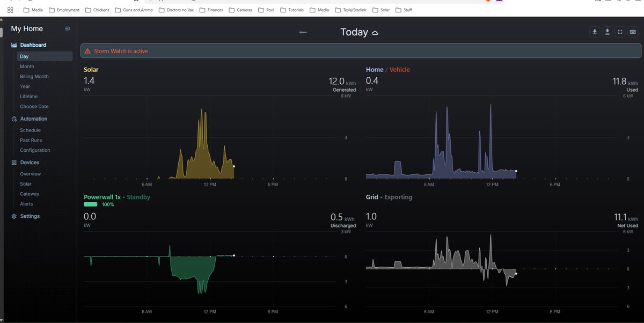Screen dimensions: 644x323
Task: Click the Grid chart title
Action: pyautogui.click(x=372, y=197)
